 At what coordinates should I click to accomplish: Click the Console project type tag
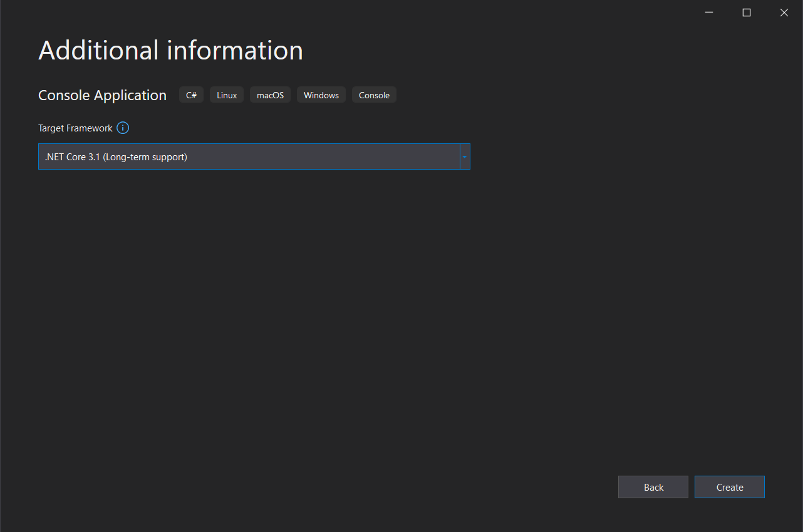(374, 95)
